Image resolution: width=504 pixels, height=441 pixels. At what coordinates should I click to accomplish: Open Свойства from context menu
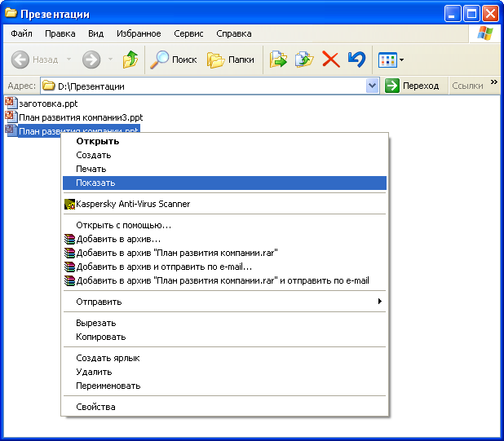click(224, 407)
